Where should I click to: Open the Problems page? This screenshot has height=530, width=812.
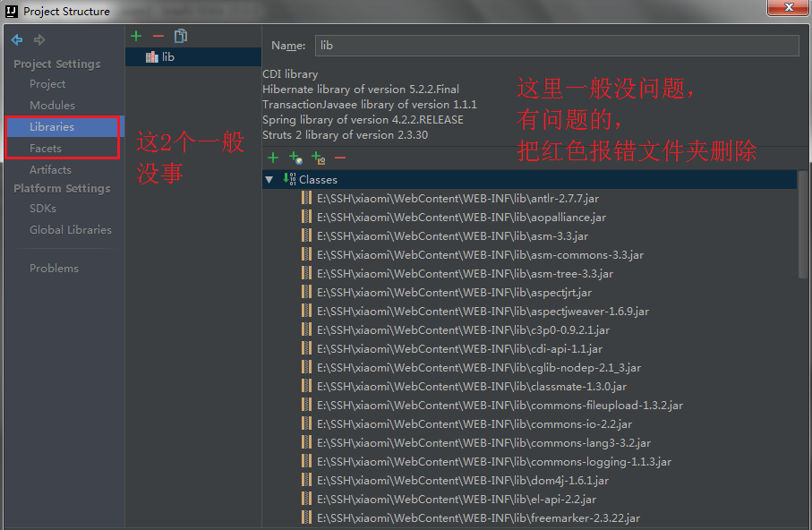tap(54, 269)
